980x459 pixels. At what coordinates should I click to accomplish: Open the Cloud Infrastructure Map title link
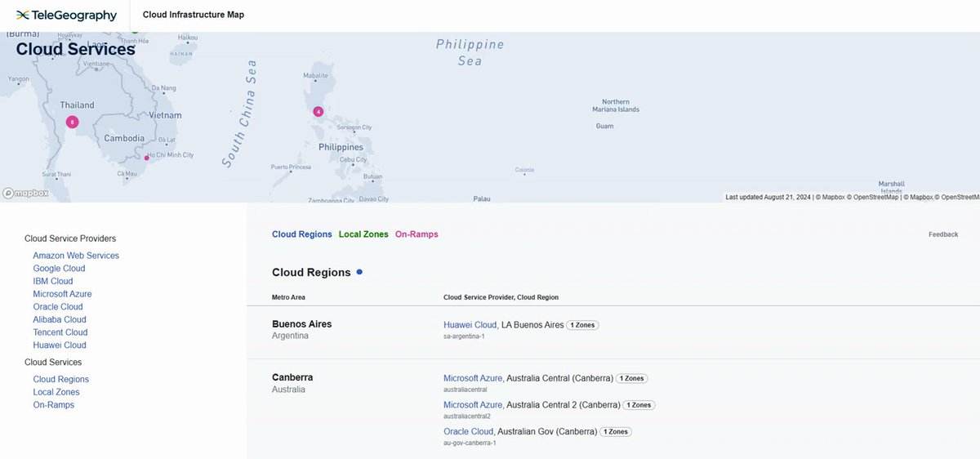pos(193,15)
